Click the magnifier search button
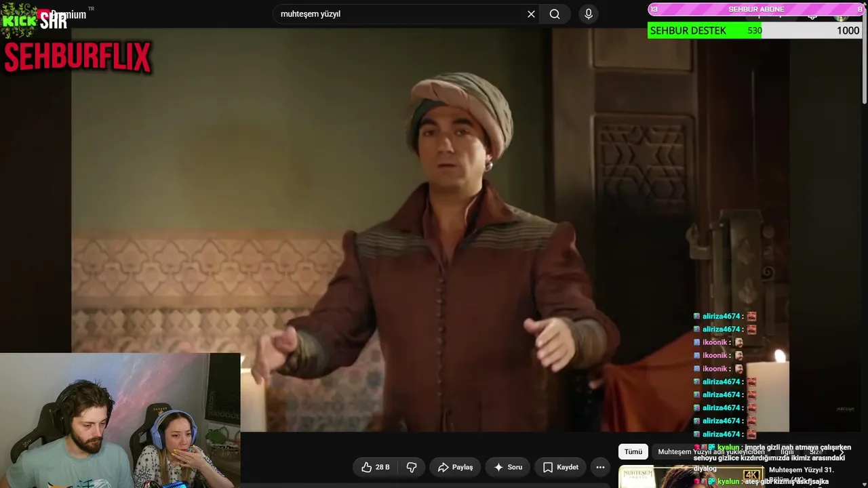868x488 pixels. coord(555,14)
